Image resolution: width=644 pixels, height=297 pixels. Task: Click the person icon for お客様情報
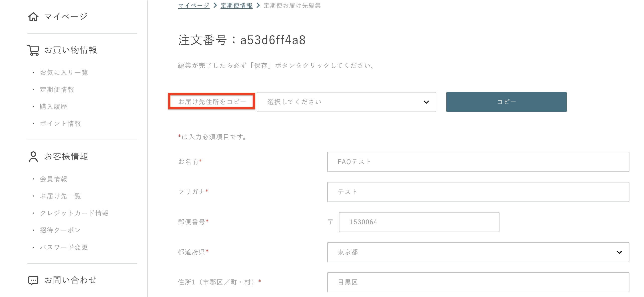[33, 157]
